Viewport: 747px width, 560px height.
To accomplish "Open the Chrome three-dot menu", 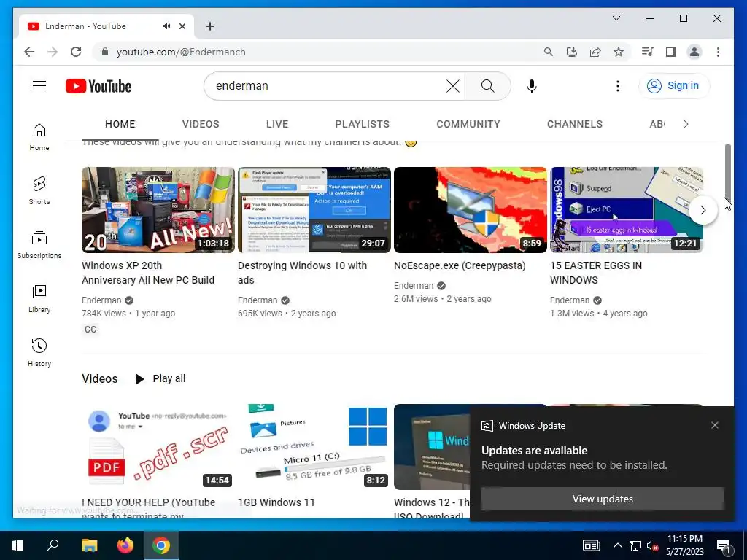I will pyautogui.click(x=718, y=52).
